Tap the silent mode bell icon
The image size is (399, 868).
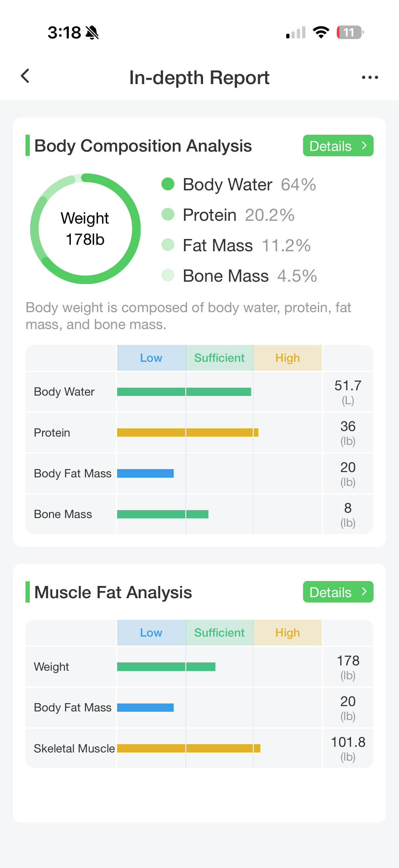coord(92,33)
